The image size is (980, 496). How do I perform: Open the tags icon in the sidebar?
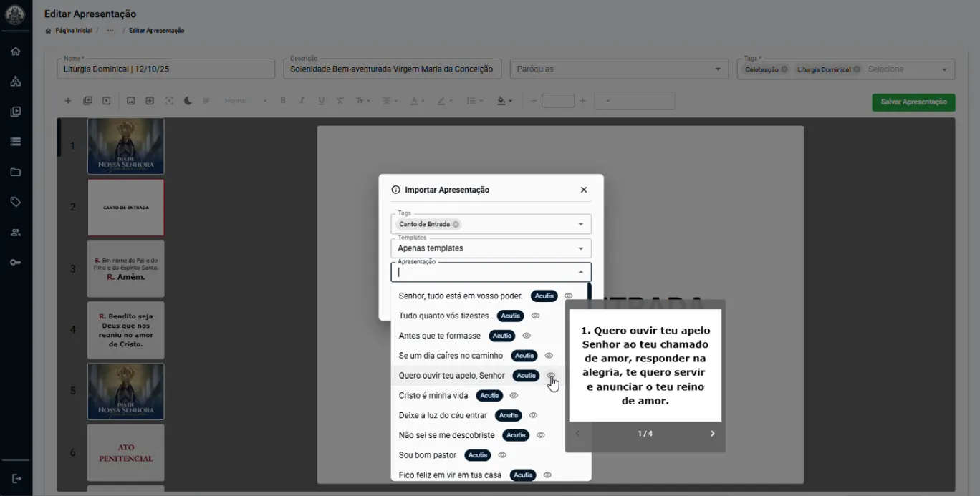coord(16,202)
